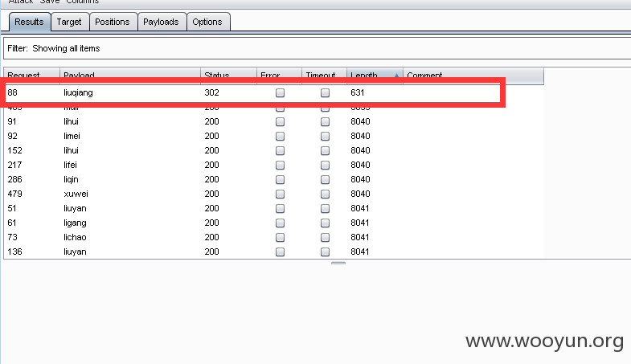
Task: Toggle Timeout checkbox for request 91
Action: pyautogui.click(x=326, y=122)
